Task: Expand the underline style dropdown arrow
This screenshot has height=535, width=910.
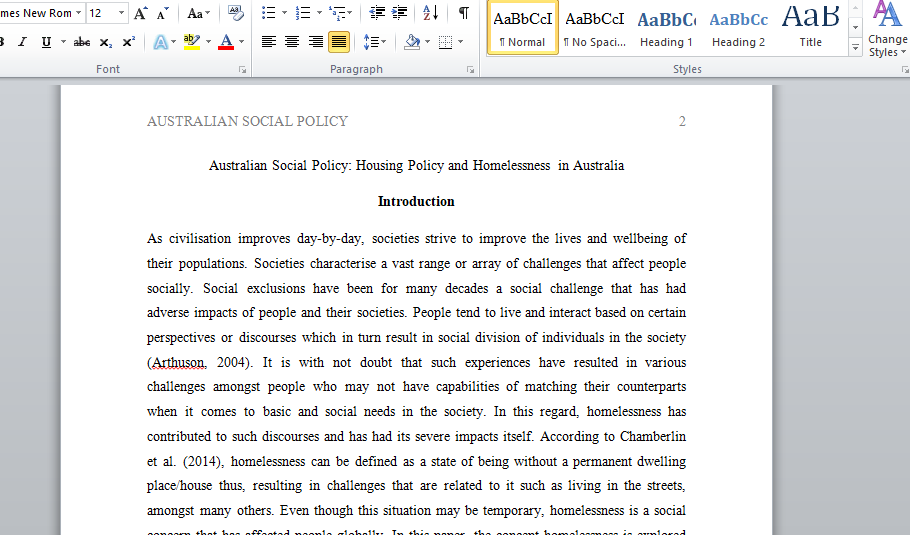Action: click(x=63, y=42)
